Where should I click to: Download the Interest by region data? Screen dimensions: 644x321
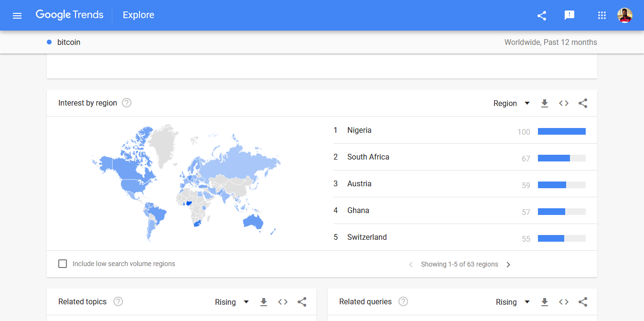[x=545, y=103]
